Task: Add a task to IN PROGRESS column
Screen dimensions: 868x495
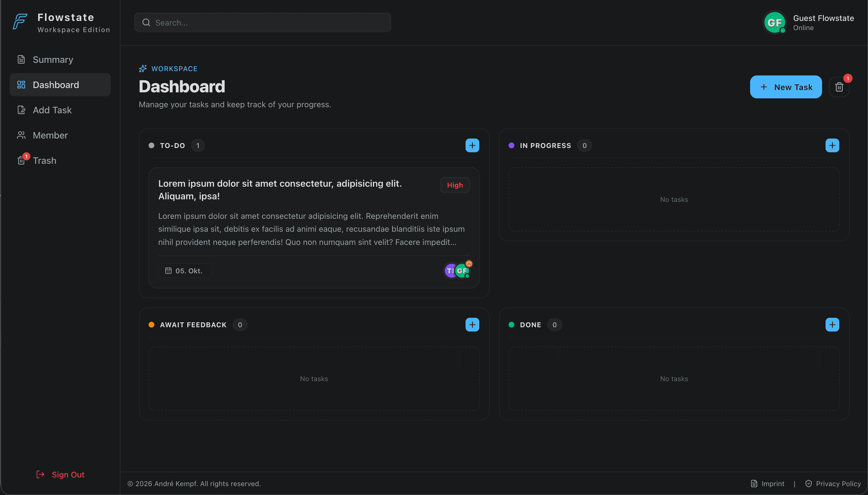Action: tap(832, 145)
